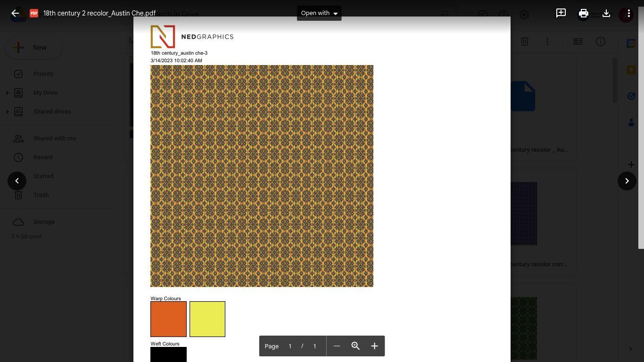Select the orange warp colour swatch

coord(169,319)
